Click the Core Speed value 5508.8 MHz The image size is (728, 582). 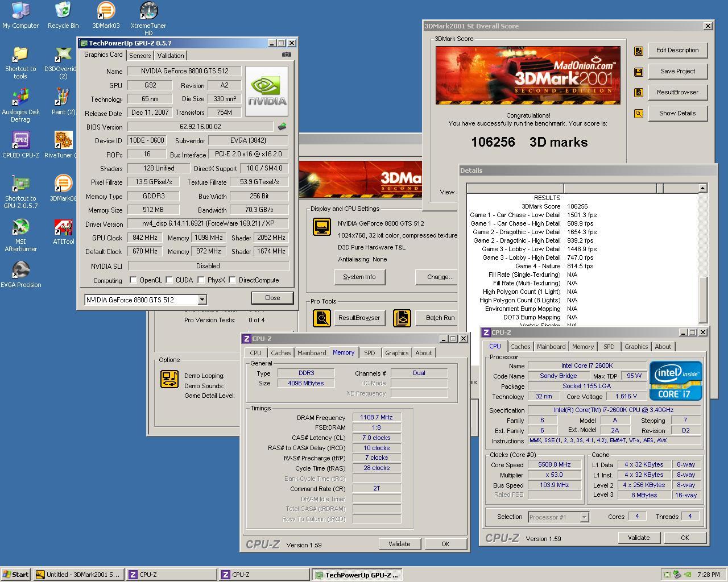[x=554, y=464]
